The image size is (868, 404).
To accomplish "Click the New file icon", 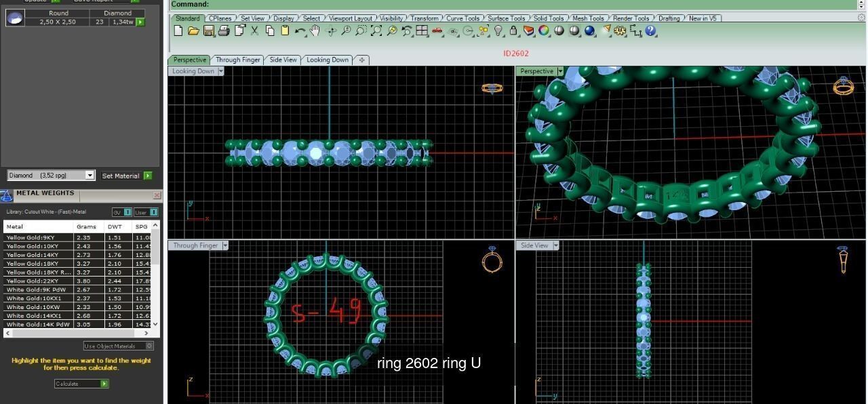I will (178, 31).
